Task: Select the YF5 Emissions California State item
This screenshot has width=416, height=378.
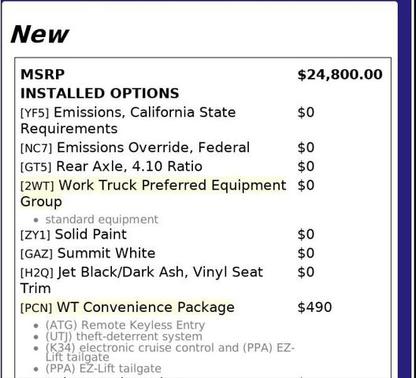Action: point(128,120)
